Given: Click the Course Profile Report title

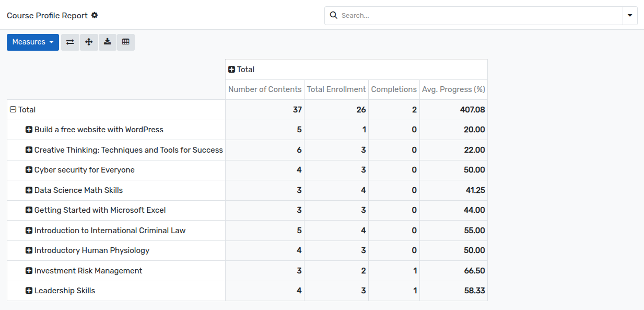Looking at the screenshot, I should [x=47, y=16].
